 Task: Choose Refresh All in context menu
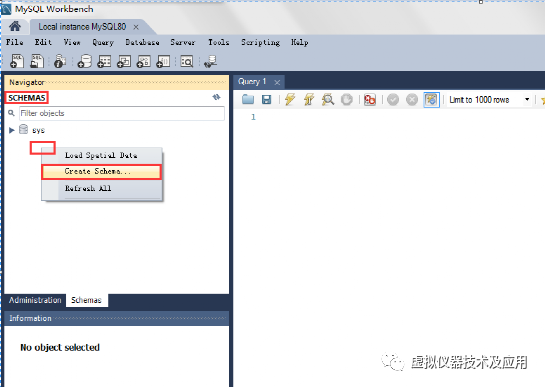[x=88, y=188]
